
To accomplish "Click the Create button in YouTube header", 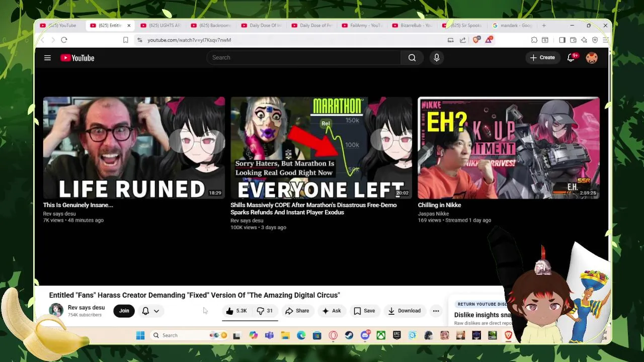I will 542,58.
